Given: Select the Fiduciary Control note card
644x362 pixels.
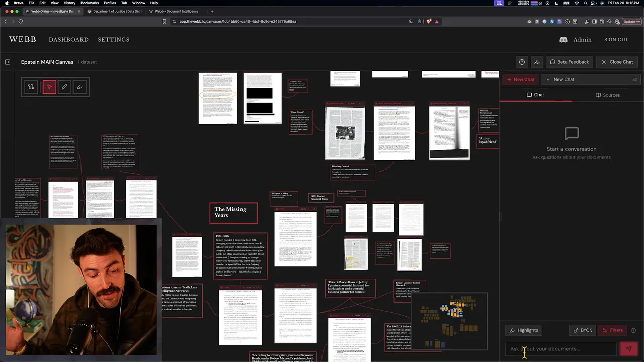Looking at the screenshot, I should pos(352,172).
